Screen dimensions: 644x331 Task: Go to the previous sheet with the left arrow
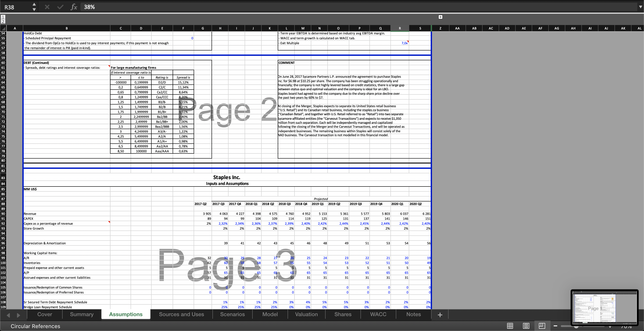pos(8,315)
